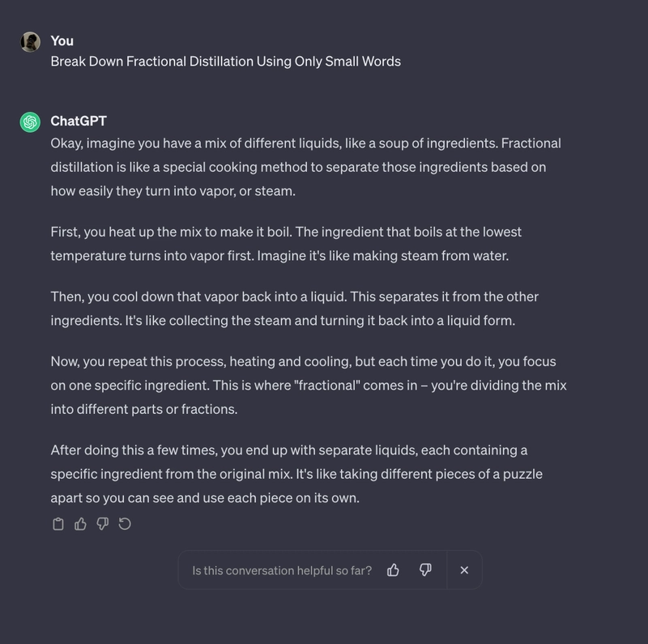Dismiss the conversation helpful prompt
The height and width of the screenshot is (644, 648).
coord(464,570)
